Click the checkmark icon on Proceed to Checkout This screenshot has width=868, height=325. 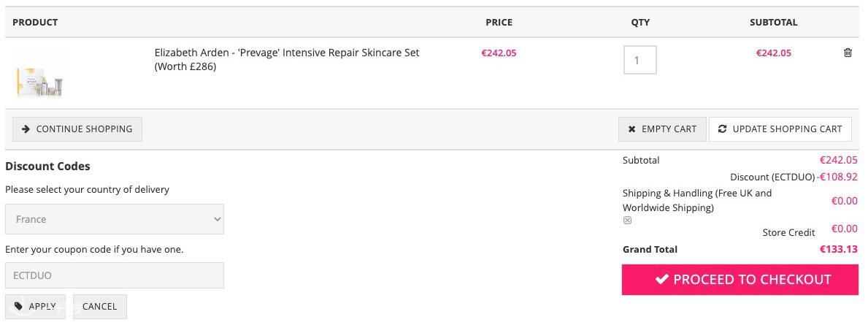[x=661, y=279]
